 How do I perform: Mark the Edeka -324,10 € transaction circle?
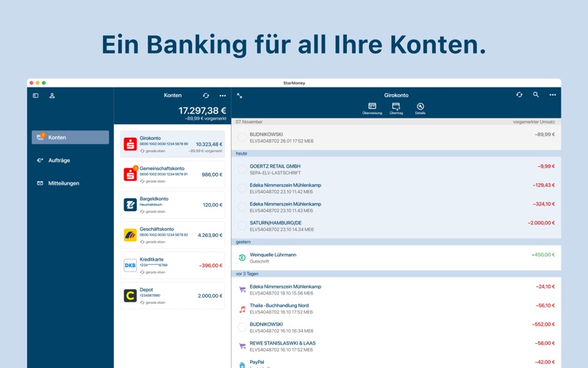[x=243, y=207]
